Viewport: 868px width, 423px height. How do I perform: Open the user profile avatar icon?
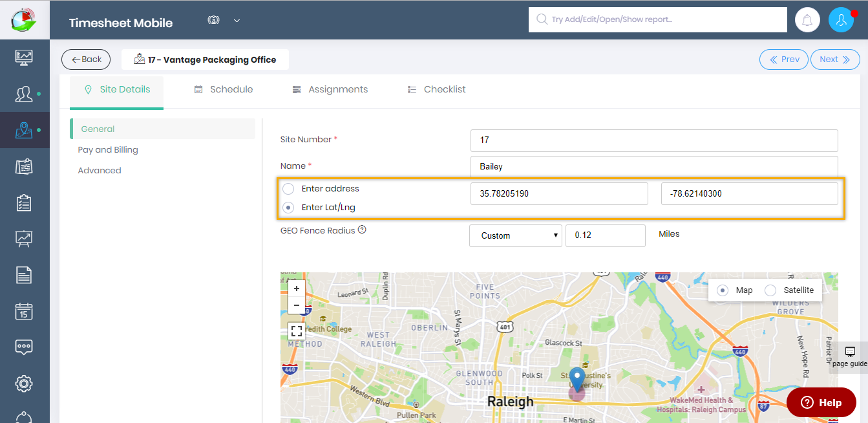[x=842, y=20]
